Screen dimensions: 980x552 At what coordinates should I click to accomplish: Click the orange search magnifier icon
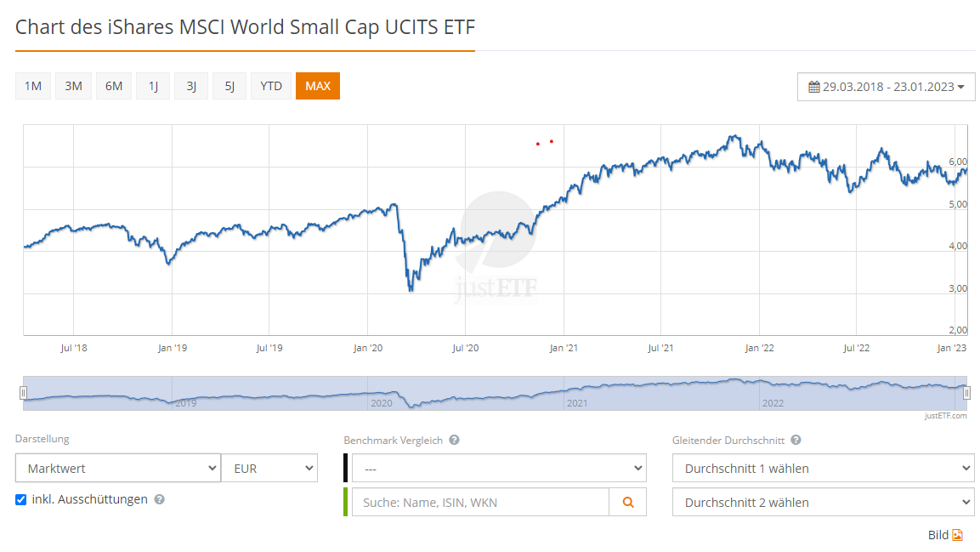coord(628,502)
